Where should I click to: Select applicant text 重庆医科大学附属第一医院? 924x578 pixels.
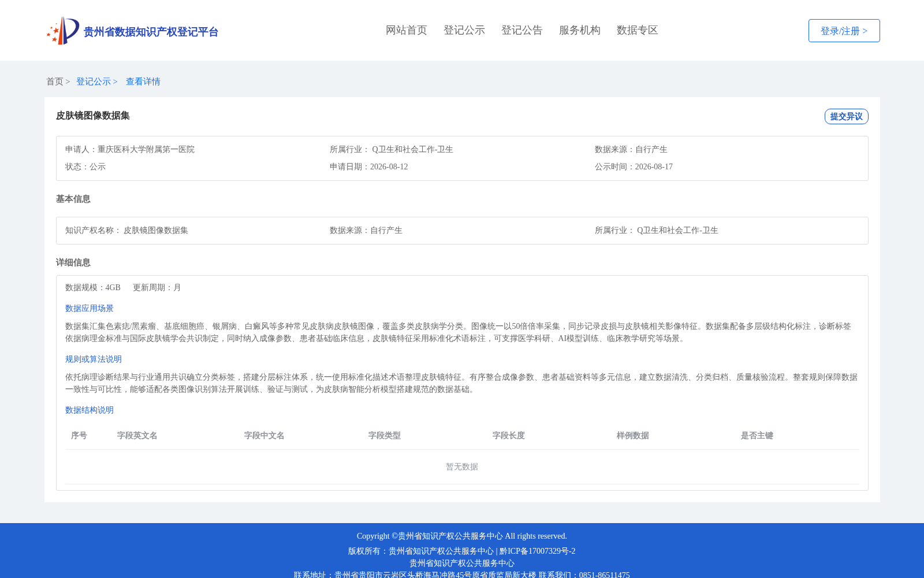(x=146, y=149)
